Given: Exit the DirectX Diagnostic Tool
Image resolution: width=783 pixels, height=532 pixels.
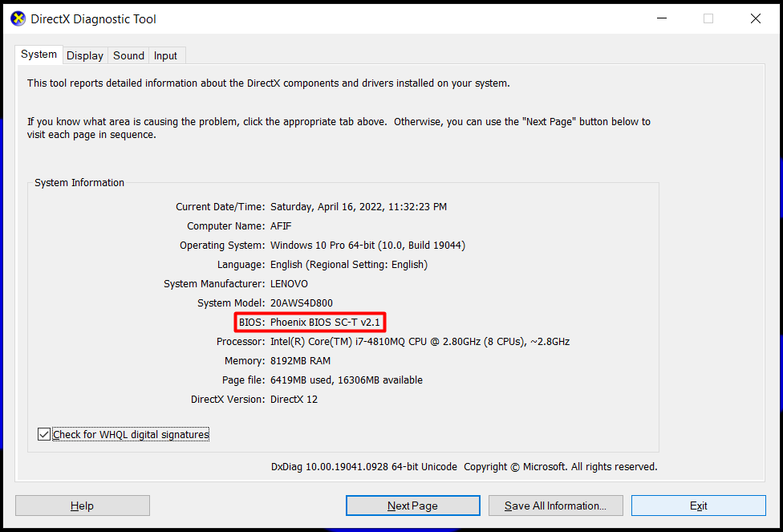Looking at the screenshot, I should click(x=698, y=506).
